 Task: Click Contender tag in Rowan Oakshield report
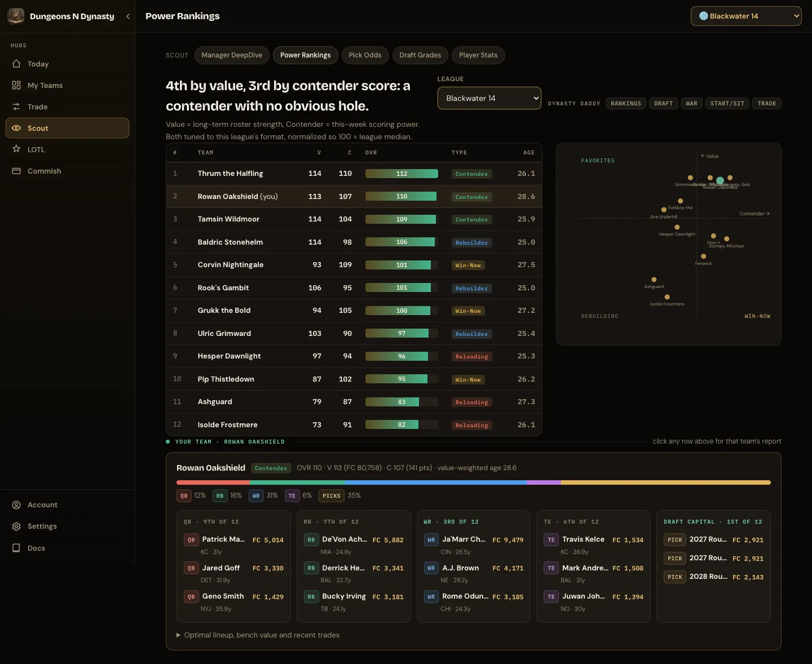click(271, 468)
